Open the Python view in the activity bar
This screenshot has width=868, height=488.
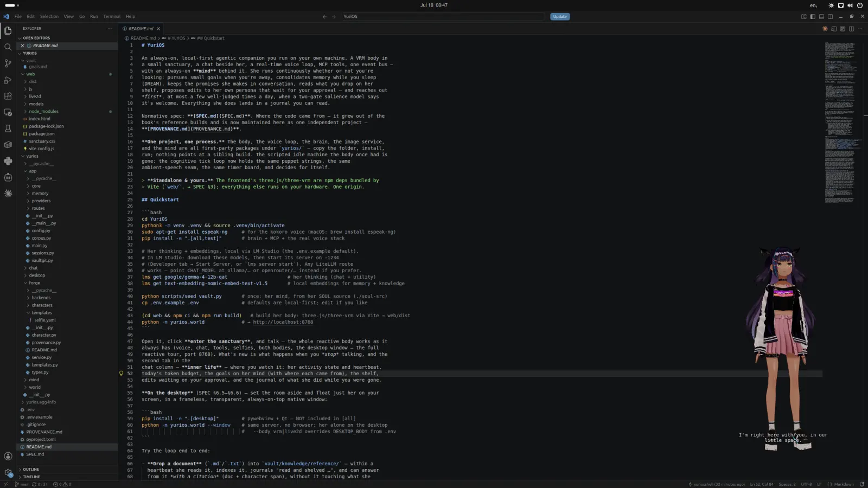click(8, 161)
